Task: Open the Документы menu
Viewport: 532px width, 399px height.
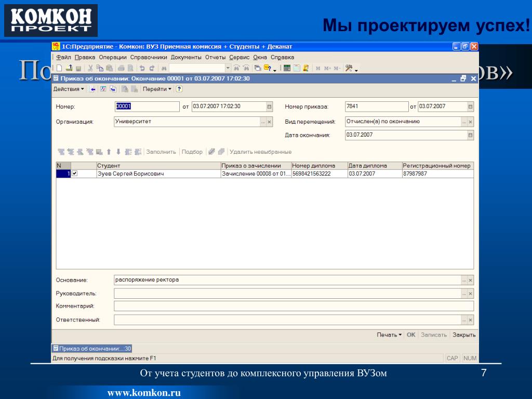Action: [186, 57]
